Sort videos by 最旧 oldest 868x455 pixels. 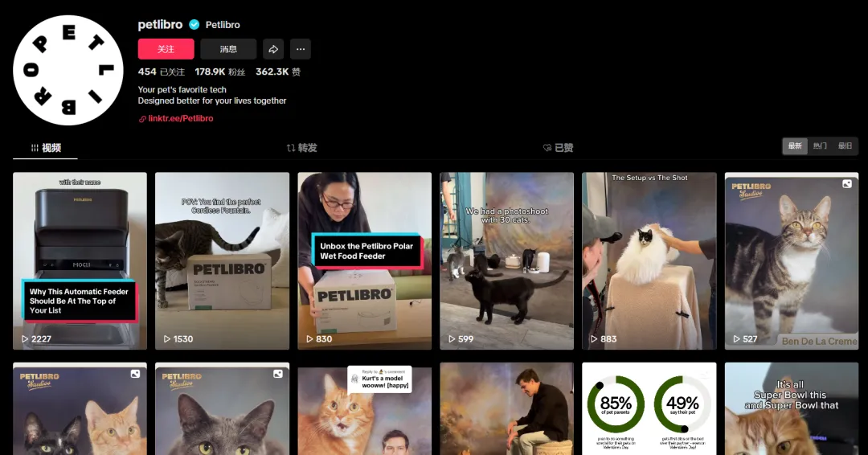tap(845, 146)
